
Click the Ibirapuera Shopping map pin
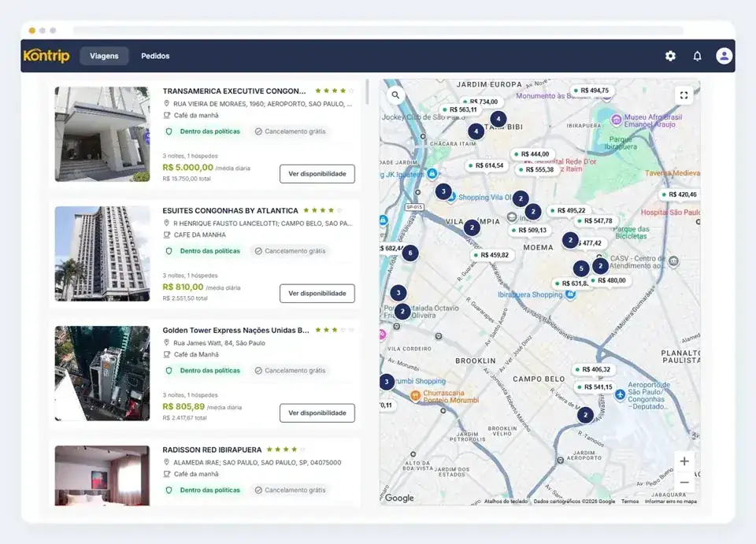point(570,294)
